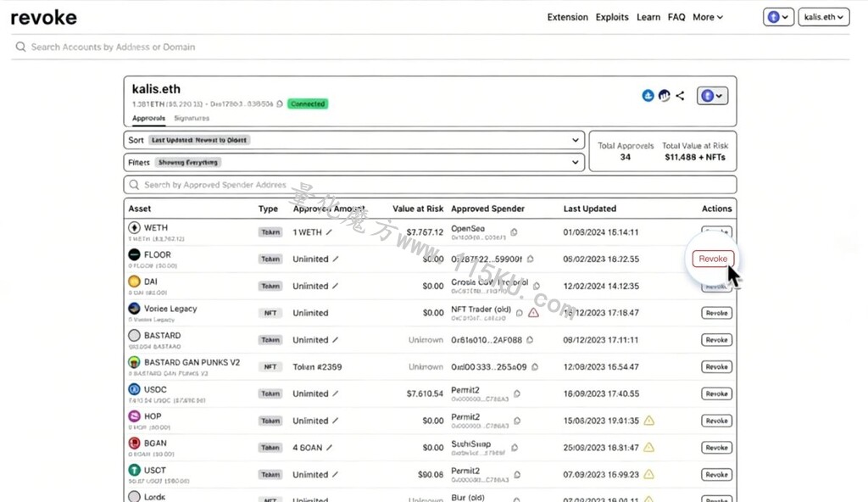Open the Learn page from navigation
The image size is (868, 502).
pos(648,17)
